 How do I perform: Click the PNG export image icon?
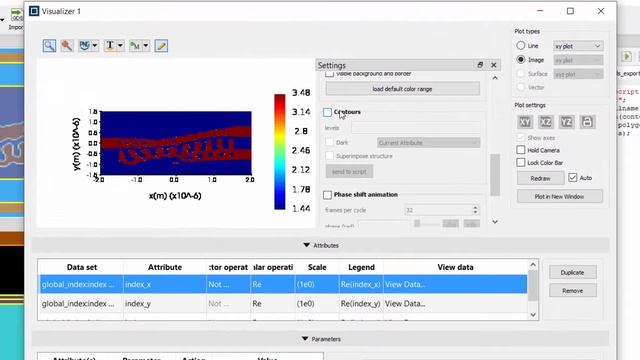[84, 46]
